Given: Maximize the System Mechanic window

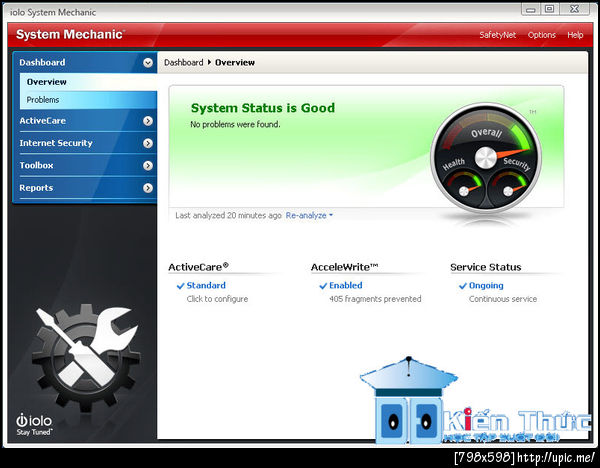Looking at the screenshot, I should [549, 9].
